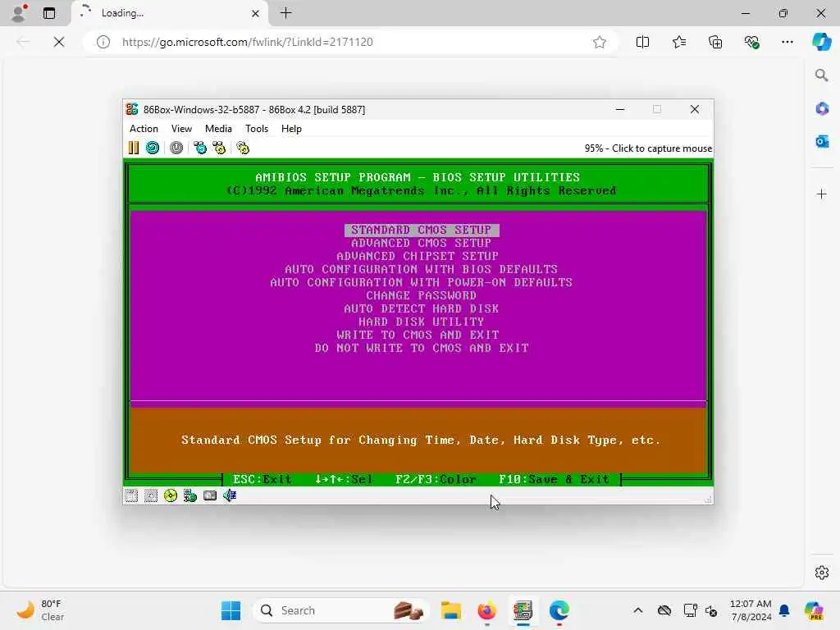Open 86Box settings gear icon
Screen dimensions: 840x630
point(243,148)
